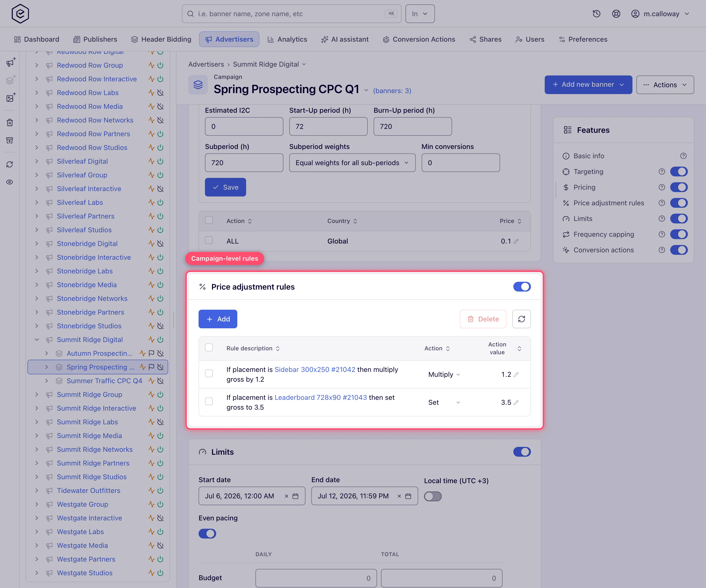The image size is (706, 588).
Task: Open Subperiod weights dropdown
Action: point(352,163)
